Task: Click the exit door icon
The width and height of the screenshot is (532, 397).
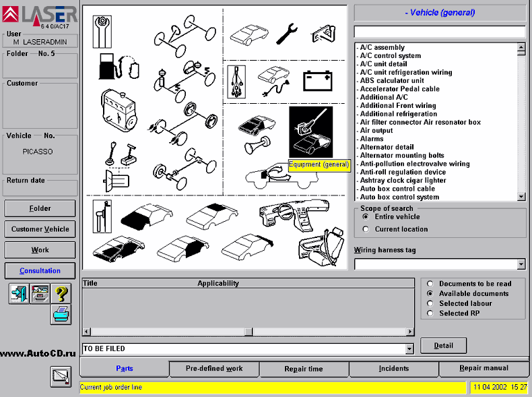Action: click(18, 293)
